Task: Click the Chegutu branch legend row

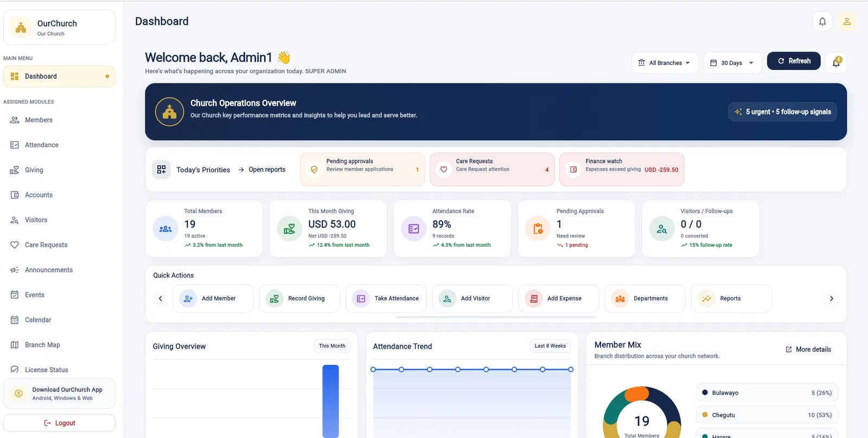Action: tap(767, 415)
